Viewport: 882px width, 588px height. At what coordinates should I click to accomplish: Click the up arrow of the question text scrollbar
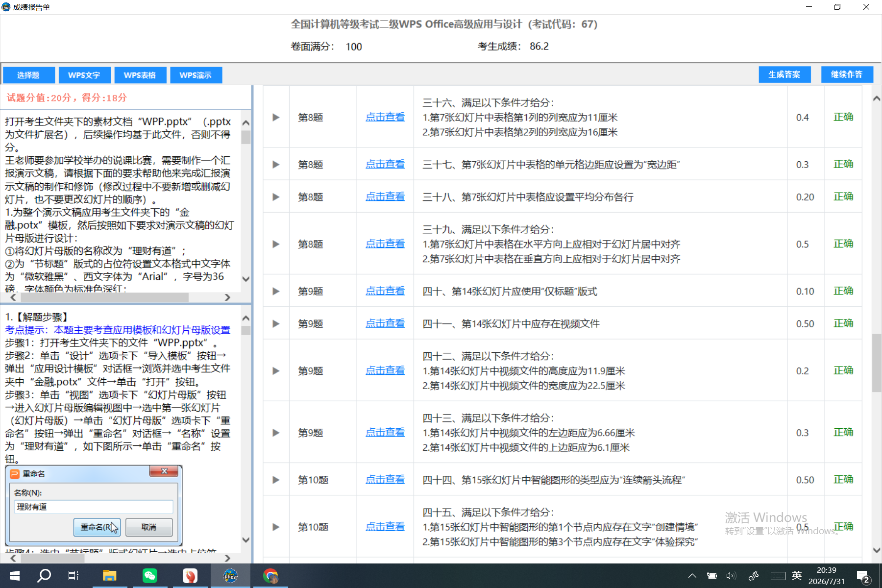[246, 122]
